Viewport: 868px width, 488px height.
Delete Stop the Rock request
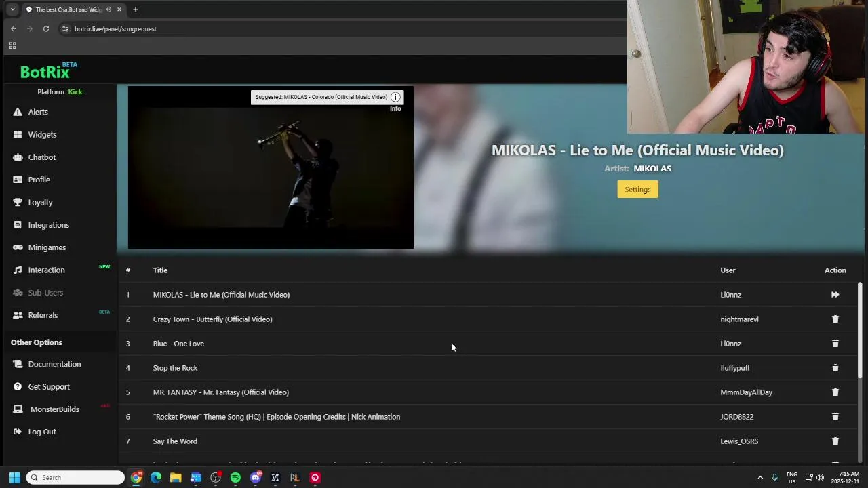pos(835,368)
